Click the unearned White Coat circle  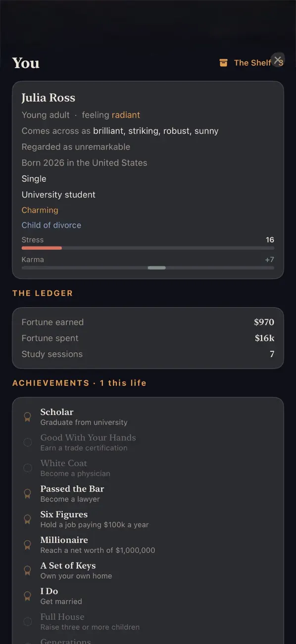[28, 468]
